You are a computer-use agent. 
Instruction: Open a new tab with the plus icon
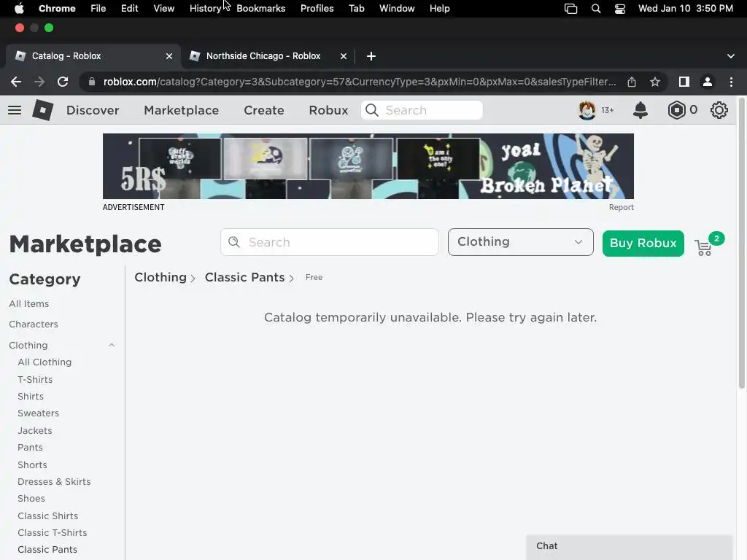(x=371, y=56)
